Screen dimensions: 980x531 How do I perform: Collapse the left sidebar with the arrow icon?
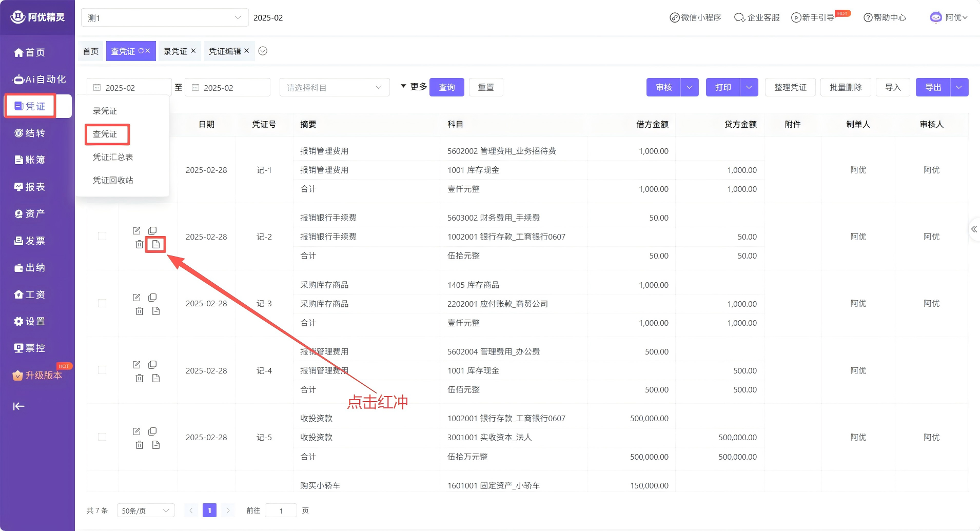tap(19, 406)
